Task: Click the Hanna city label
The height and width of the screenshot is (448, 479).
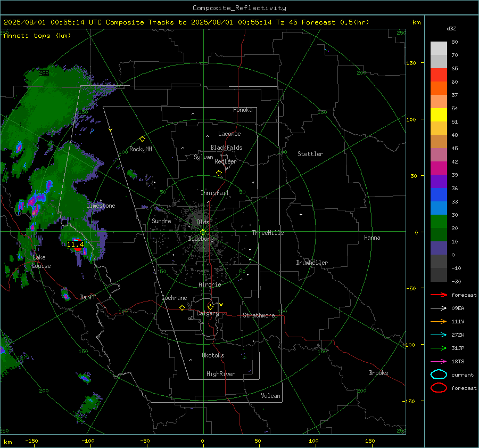Action: [x=372, y=238]
